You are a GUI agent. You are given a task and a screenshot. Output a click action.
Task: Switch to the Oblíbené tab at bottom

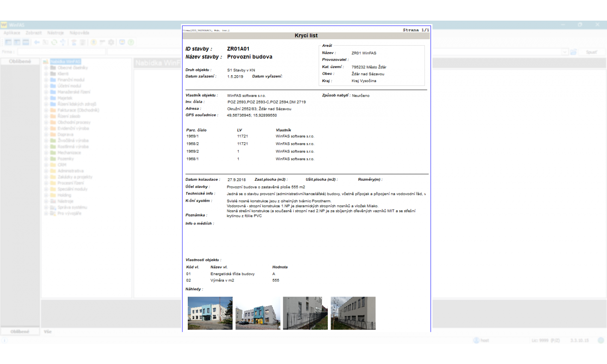click(20, 332)
